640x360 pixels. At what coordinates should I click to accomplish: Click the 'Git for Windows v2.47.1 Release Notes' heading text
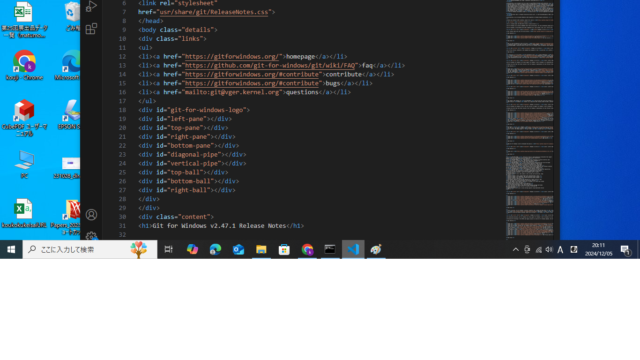[x=219, y=226]
